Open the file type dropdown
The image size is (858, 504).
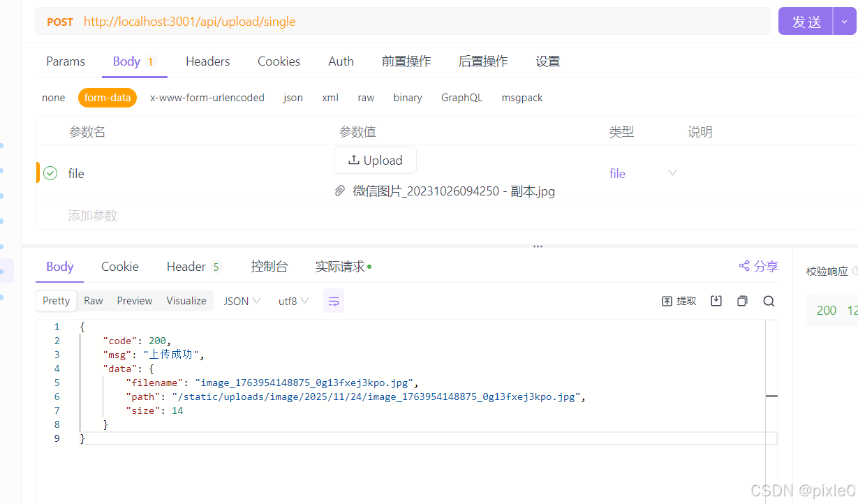[642, 173]
